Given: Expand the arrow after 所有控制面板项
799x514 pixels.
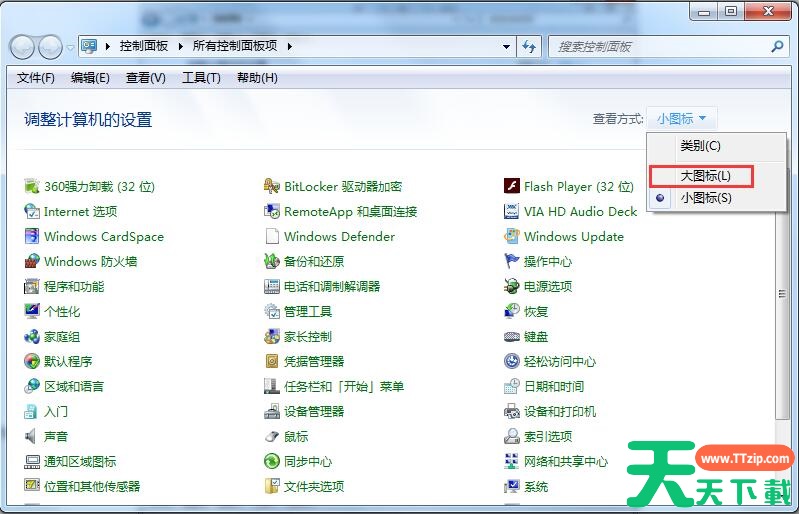Looking at the screenshot, I should coord(289,46).
